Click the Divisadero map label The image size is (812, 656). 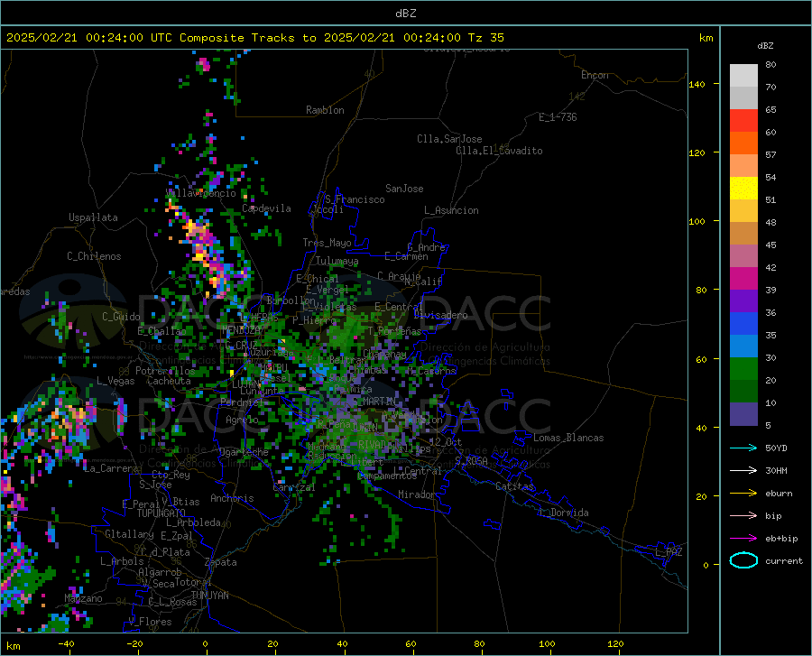440,315
